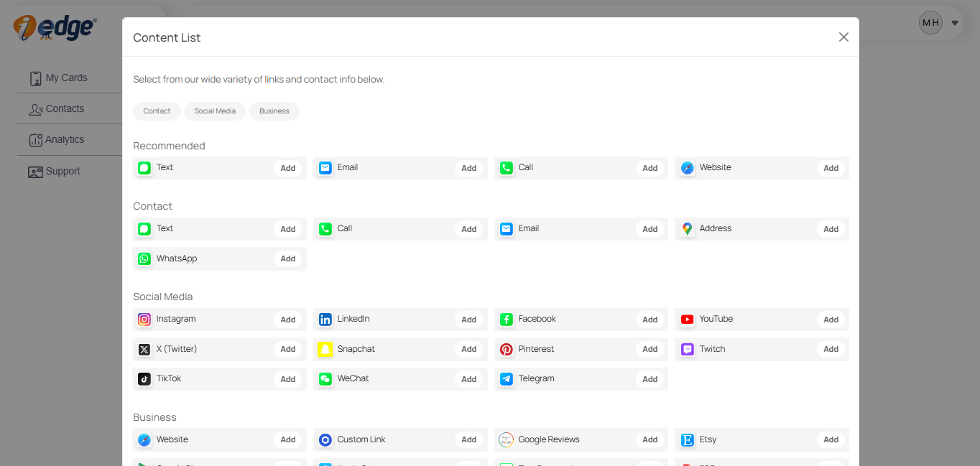
Task: Click the edge logo in the top corner
Action: (x=53, y=27)
